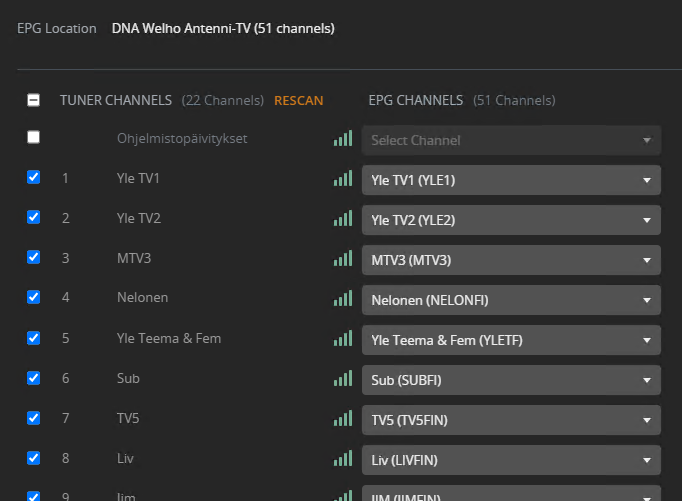Expand the MTV3 (MTV3) EPG dropdown

point(511,260)
